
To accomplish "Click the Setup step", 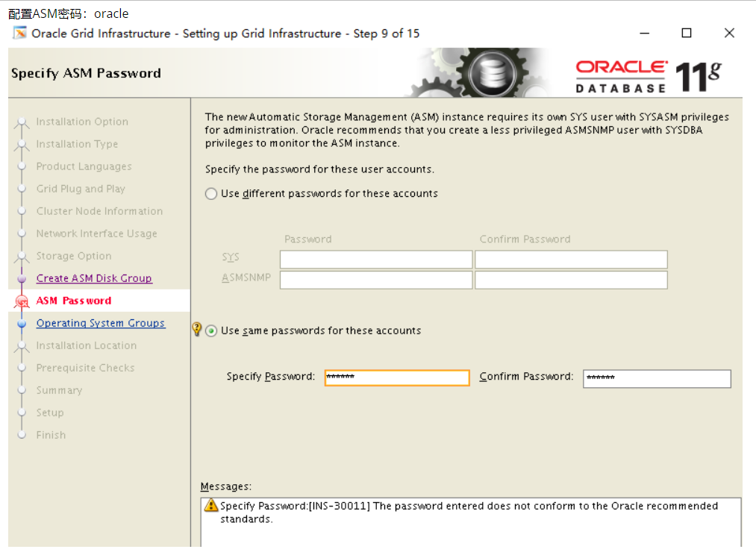I will [x=50, y=413].
